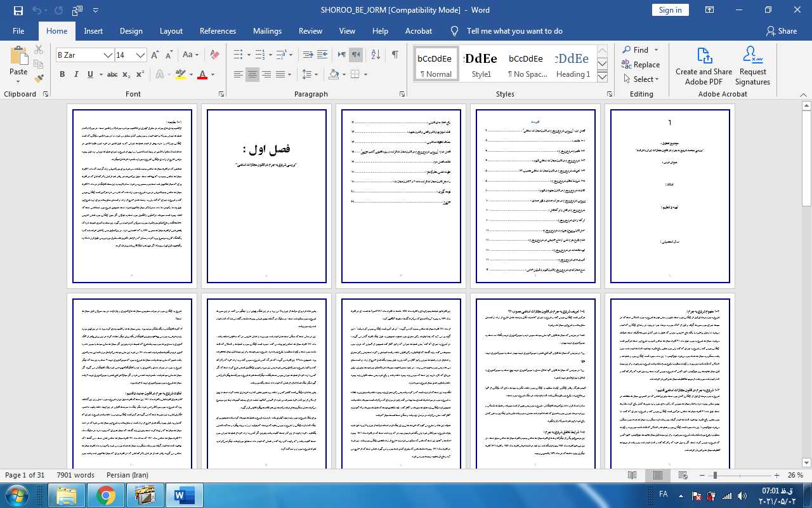Open Create and Share Adobe PDF
812x508 pixels.
pyautogui.click(x=704, y=66)
